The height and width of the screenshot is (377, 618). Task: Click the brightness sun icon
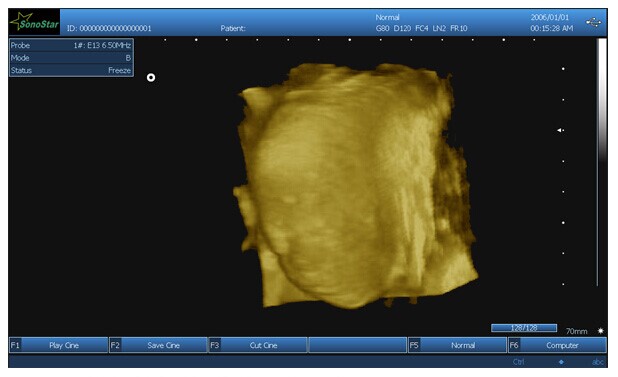click(600, 331)
